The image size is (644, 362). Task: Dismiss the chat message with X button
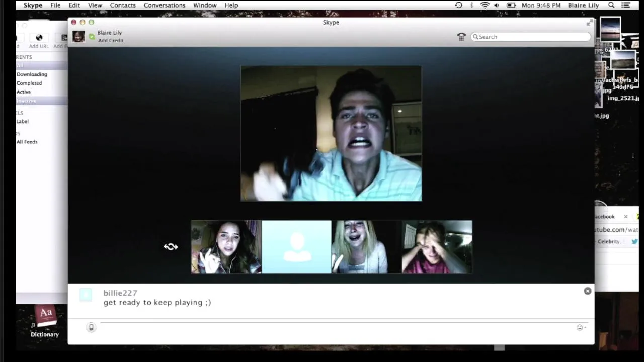click(x=587, y=291)
